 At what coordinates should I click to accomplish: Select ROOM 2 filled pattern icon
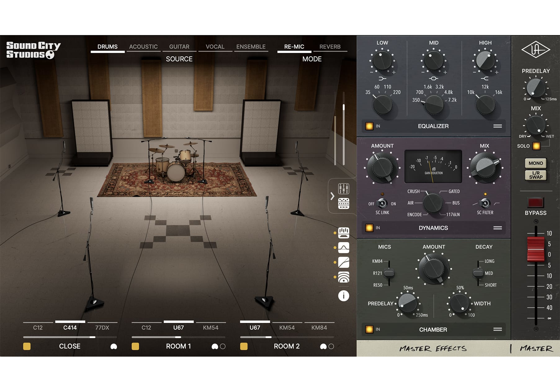click(x=323, y=346)
